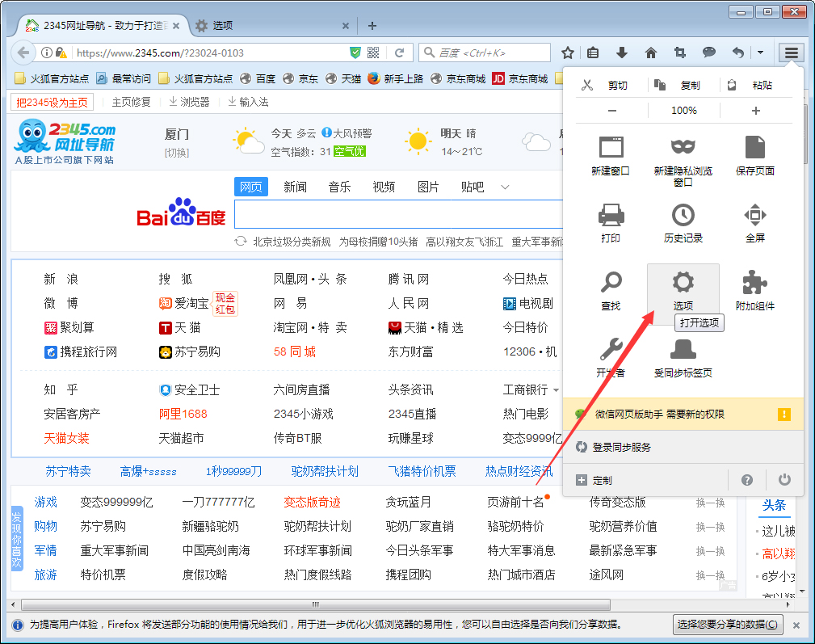Open 历史记录 (History) from the menu panel

pos(683,217)
